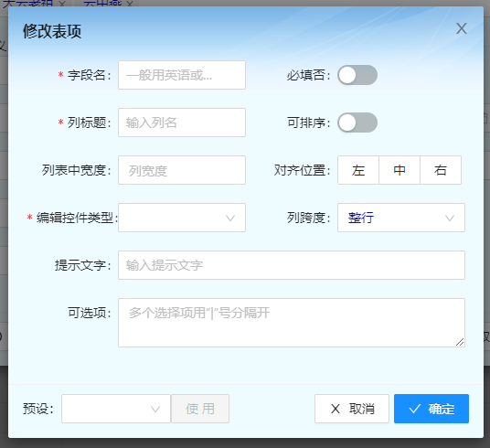Open the 预设 dropdown

pyautogui.click(x=116, y=409)
